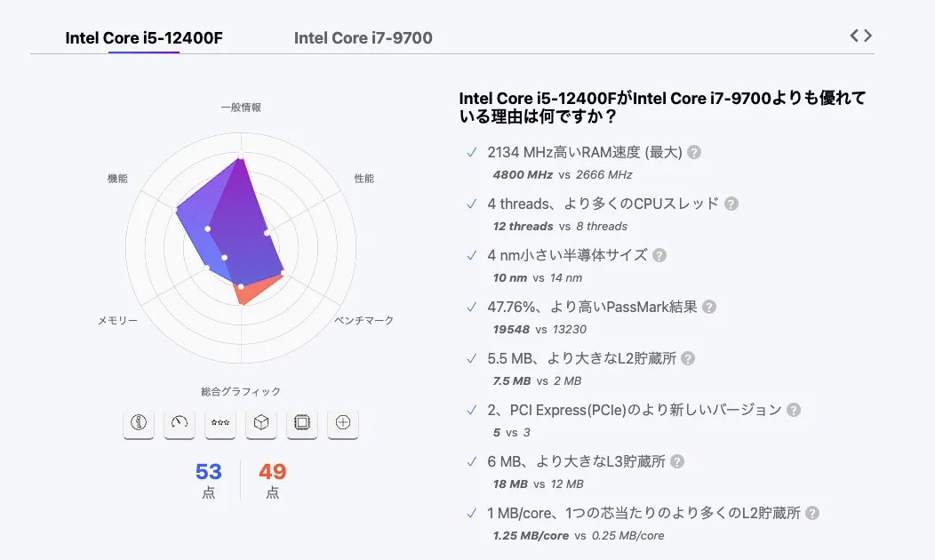Click the "5.5 MB、より大きなL2貯蔵所" text
Viewport: 935px width, 560px height.
click(581, 358)
